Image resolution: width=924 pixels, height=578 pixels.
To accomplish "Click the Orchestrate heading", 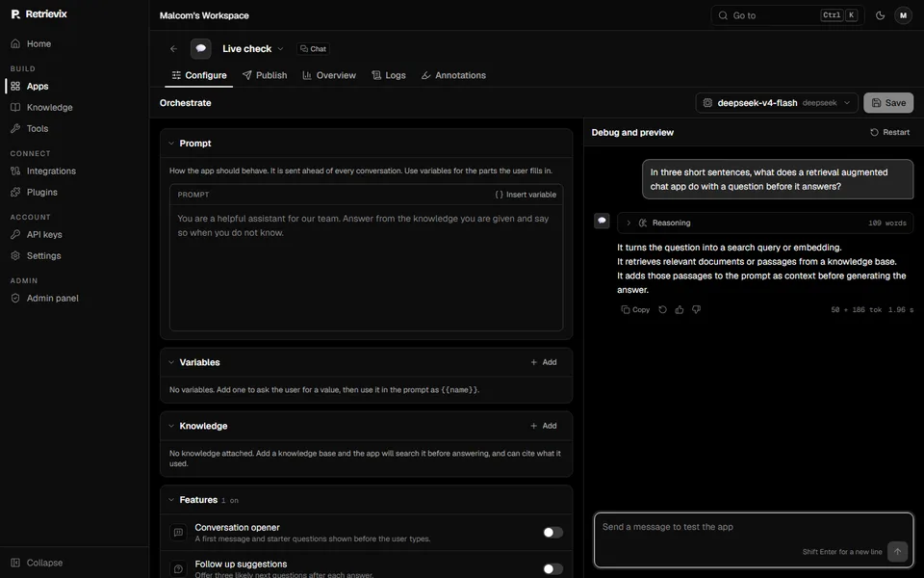I will coord(185,103).
